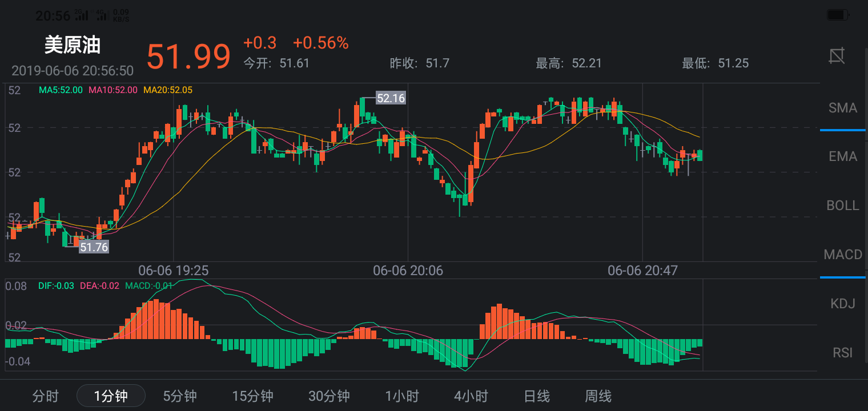Screen dimensions: 868x411
Task: Tap the battery status icon
Action: tap(838, 15)
